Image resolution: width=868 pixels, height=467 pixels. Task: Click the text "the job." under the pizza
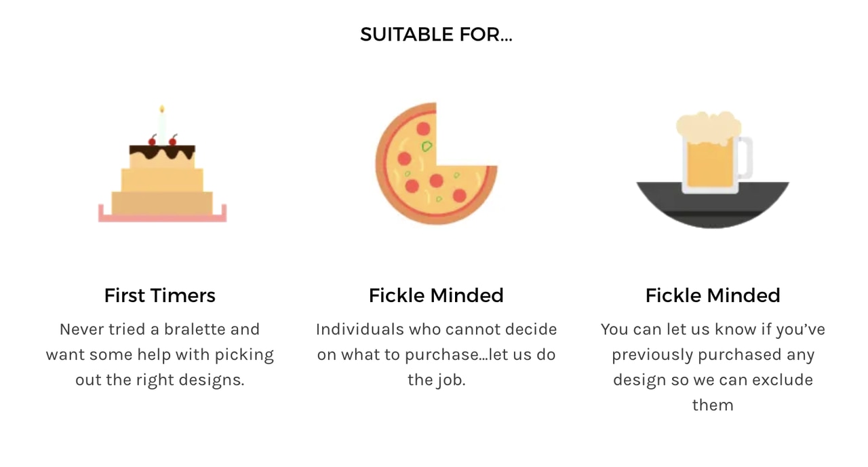(x=436, y=379)
